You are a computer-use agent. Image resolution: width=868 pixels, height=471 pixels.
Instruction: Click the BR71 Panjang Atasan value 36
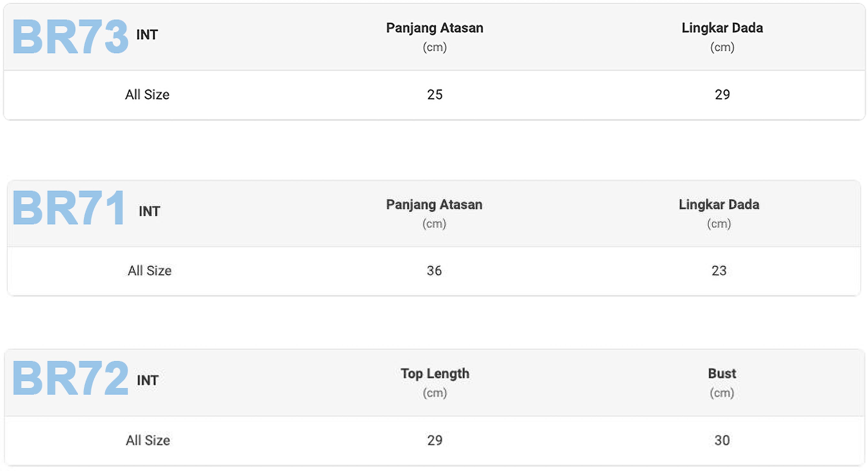pos(434,271)
